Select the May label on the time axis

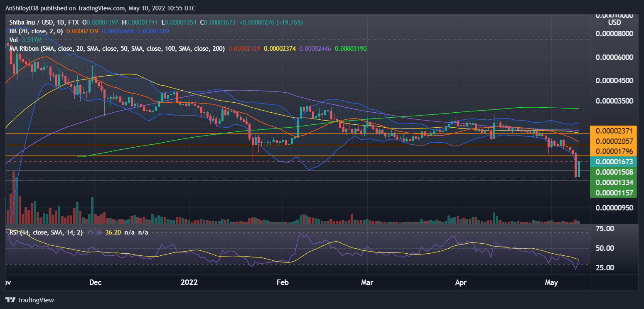click(551, 282)
